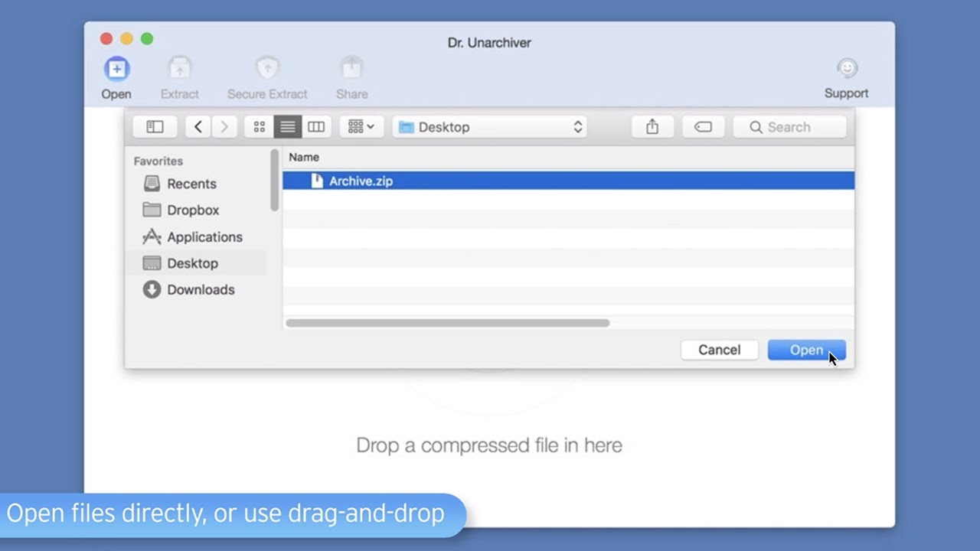Image resolution: width=980 pixels, height=551 pixels.
Task: Select the Archive.zip file row
Action: (x=568, y=181)
